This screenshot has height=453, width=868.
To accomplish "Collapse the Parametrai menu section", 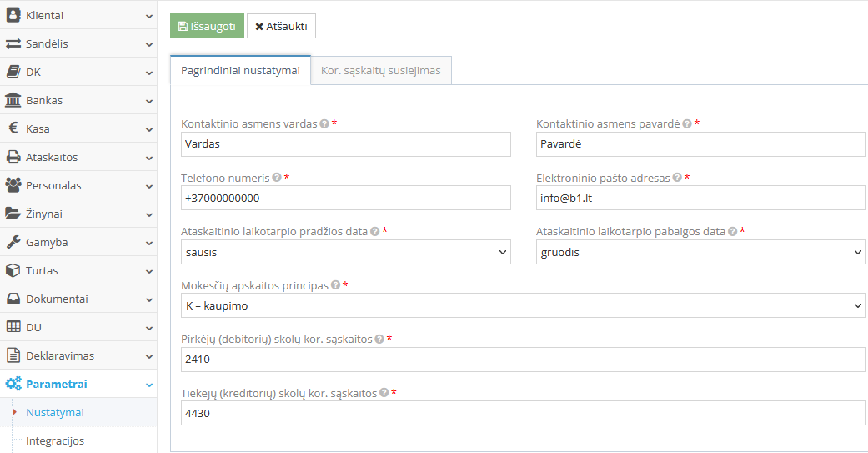I will 78,384.
